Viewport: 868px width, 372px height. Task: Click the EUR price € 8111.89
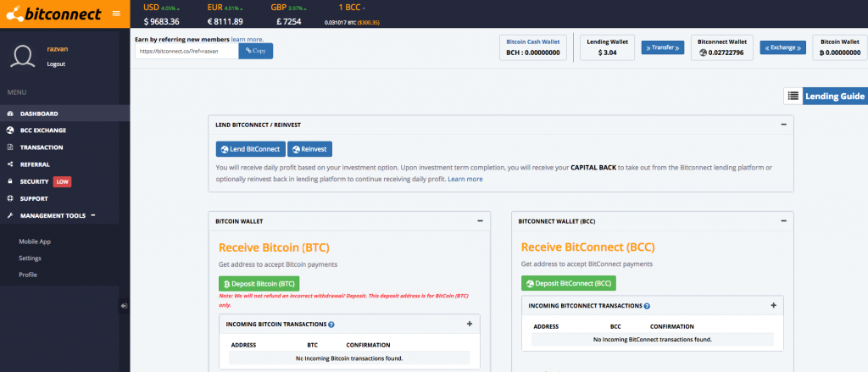click(225, 22)
